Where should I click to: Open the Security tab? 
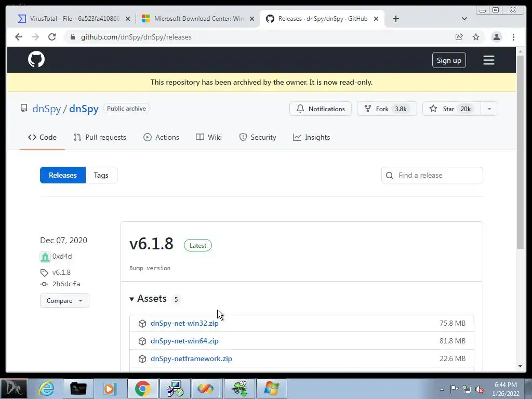(258, 137)
